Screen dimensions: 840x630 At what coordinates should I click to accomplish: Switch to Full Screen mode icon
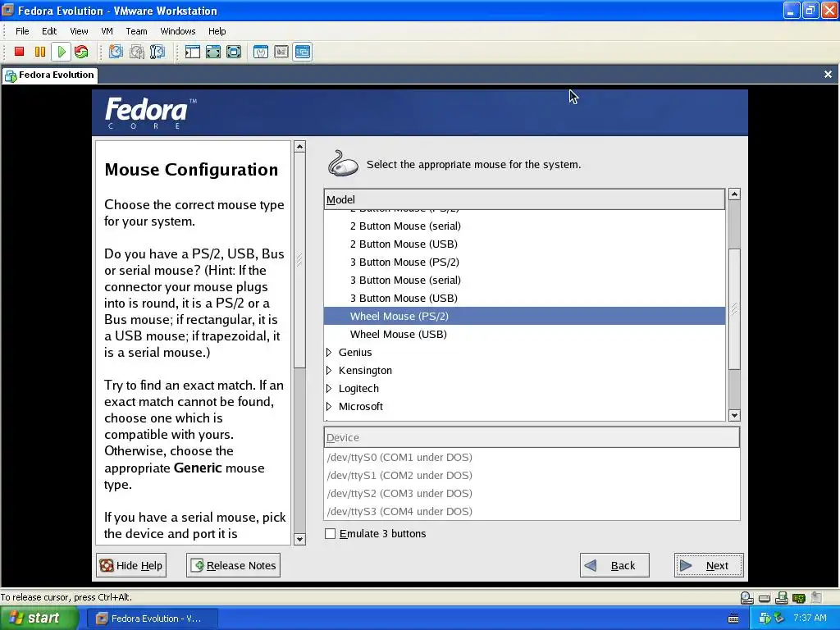(x=234, y=52)
